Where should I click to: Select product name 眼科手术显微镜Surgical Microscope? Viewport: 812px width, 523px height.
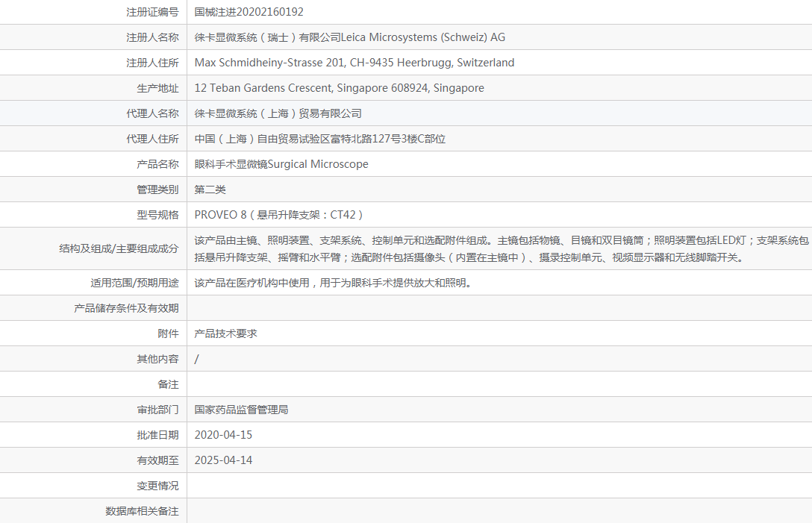[x=281, y=164]
